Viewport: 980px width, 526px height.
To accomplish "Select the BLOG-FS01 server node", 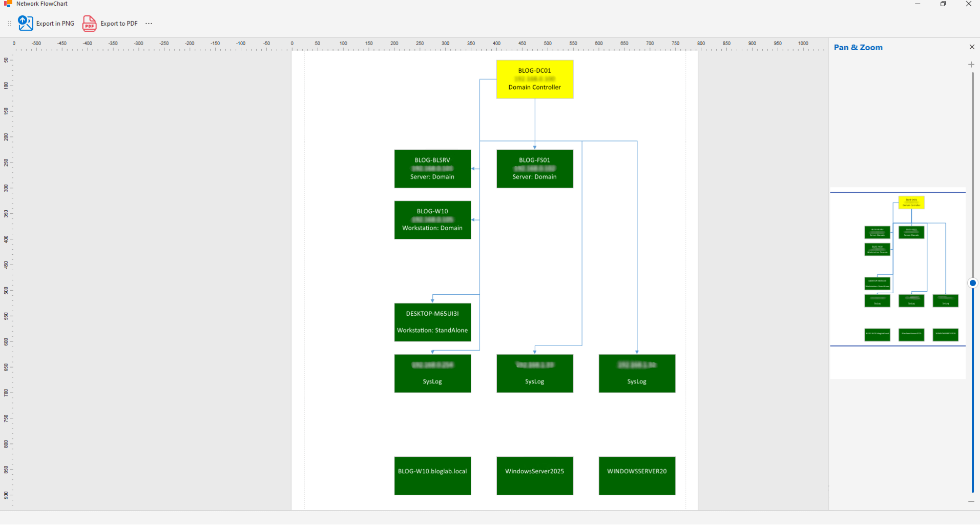I will tap(534, 169).
